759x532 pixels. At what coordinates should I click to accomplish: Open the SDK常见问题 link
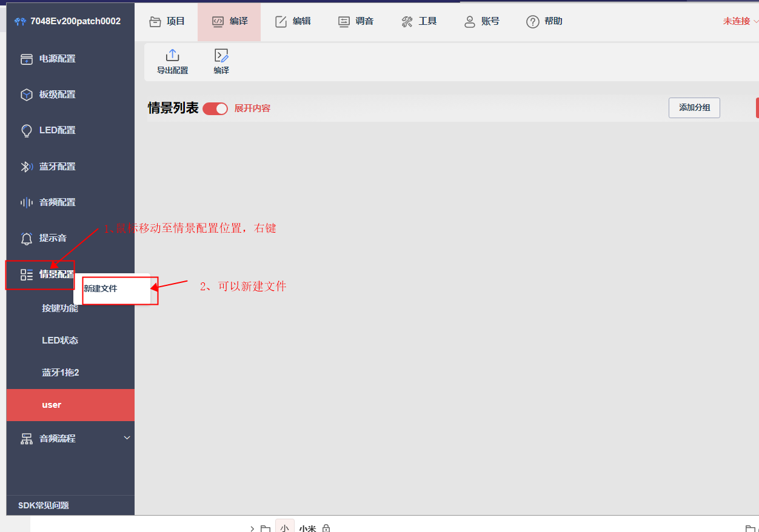tap(44, 505)
